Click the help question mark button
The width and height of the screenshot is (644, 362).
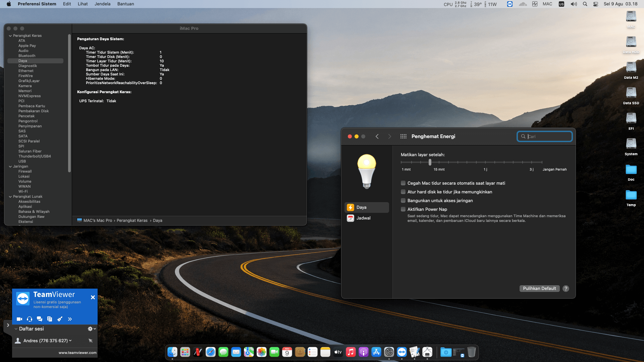pyautogui.click(x=566, y=289)
